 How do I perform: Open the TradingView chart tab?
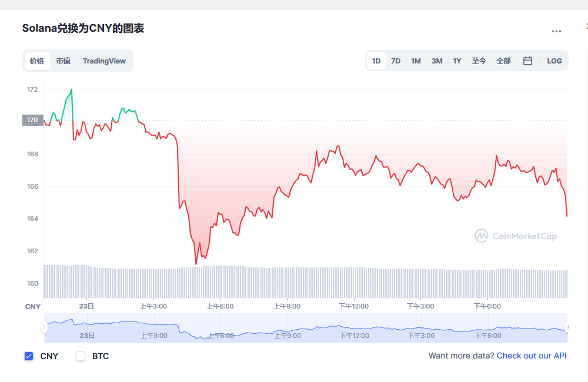pyautogui.click(x=104, y=61)
